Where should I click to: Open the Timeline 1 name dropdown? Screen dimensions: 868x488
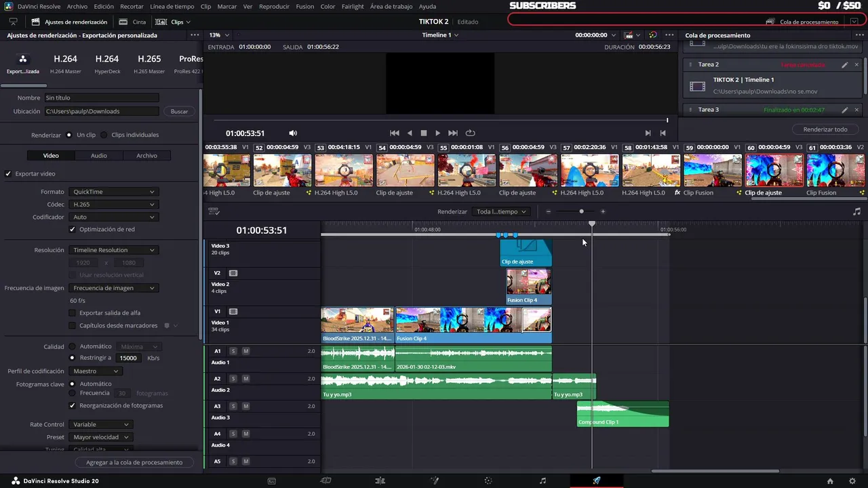(440, 35)
